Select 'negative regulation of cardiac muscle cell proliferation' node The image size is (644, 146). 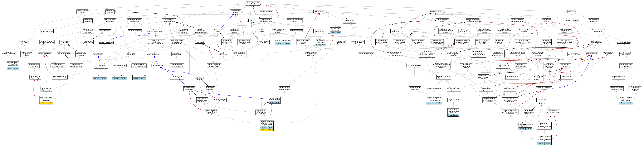tap(267, 126)
